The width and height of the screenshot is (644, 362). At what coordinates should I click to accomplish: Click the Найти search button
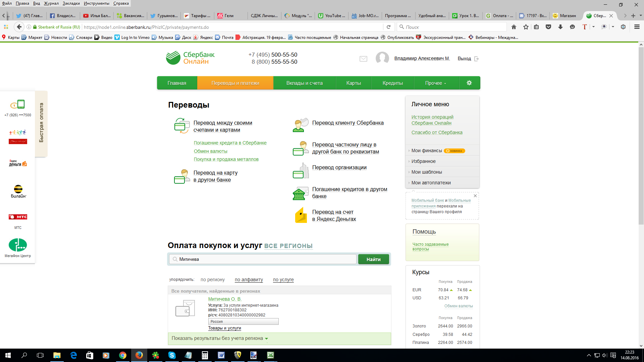coord(373,259)
